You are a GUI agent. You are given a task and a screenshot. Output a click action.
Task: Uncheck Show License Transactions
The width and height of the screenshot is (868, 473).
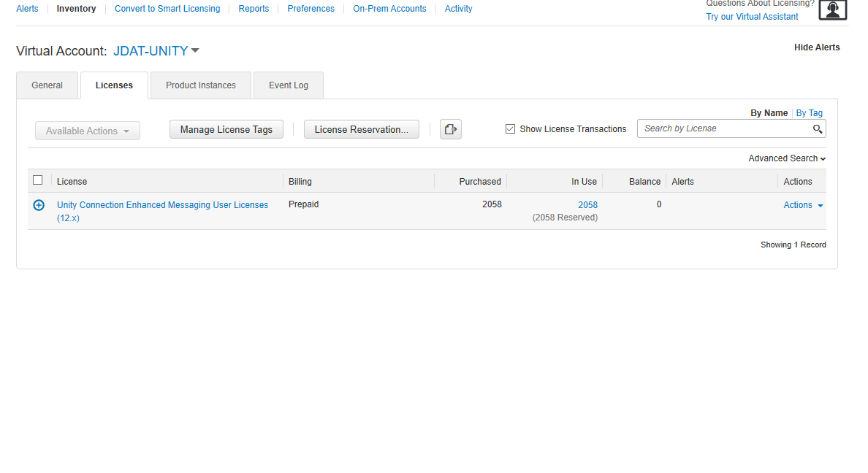(x=510, y=128)
